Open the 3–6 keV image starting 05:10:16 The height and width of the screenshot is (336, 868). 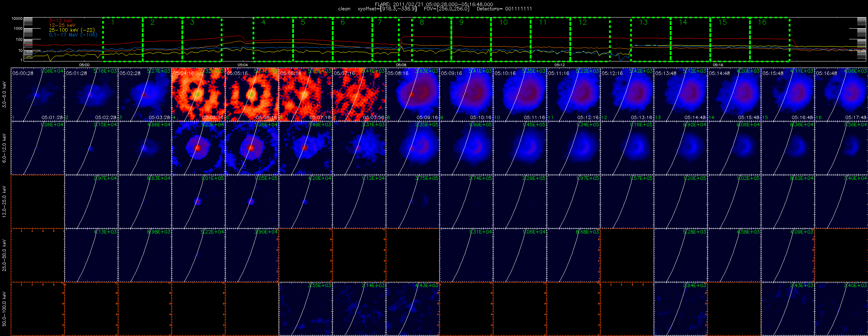520,94
